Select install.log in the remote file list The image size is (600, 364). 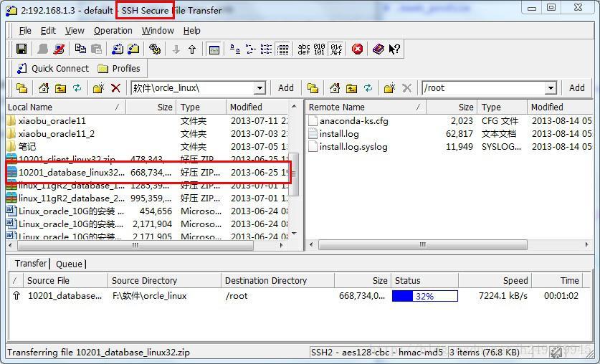[x=339, y=134]
